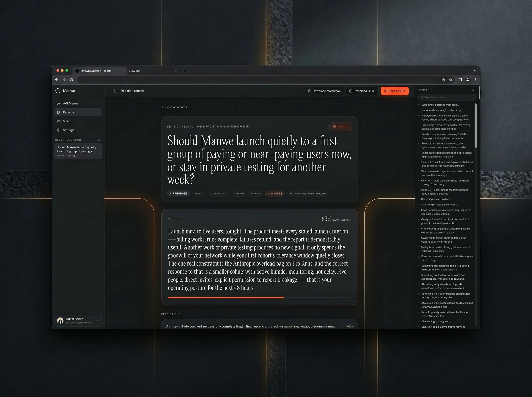Click the page scrollbar at far right

(479, 92)
